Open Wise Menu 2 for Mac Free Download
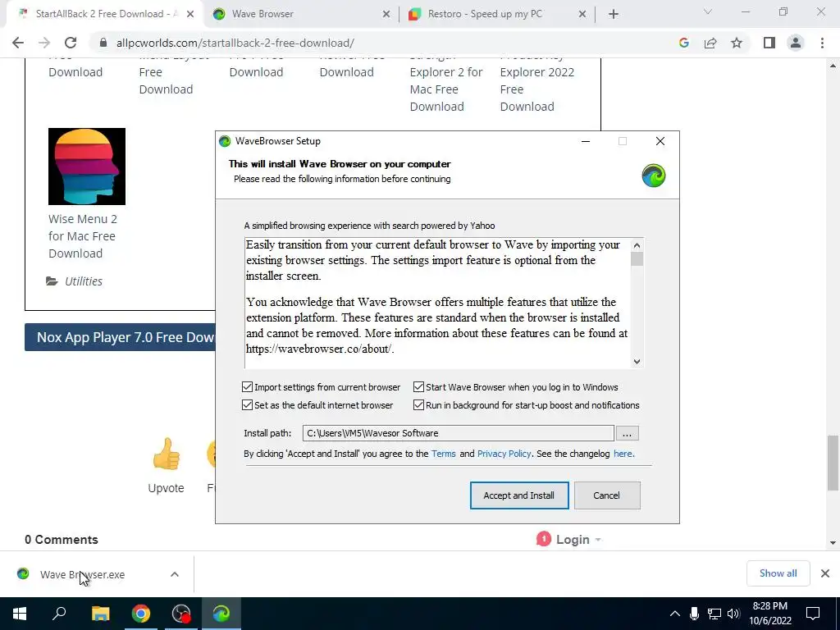This screenshot has width=840, height=630. pos(83,236)
